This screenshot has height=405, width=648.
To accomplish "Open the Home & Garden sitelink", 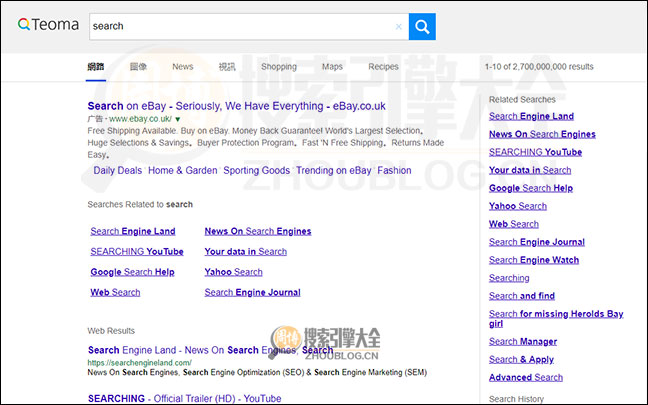I will 182,170.
